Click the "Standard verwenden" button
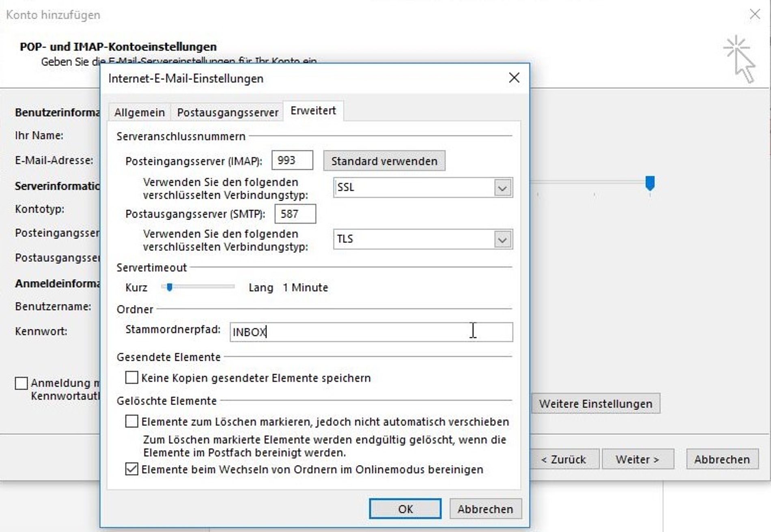Image resolution: width=771 pixels, height=532 pixels. click(384, 161)
